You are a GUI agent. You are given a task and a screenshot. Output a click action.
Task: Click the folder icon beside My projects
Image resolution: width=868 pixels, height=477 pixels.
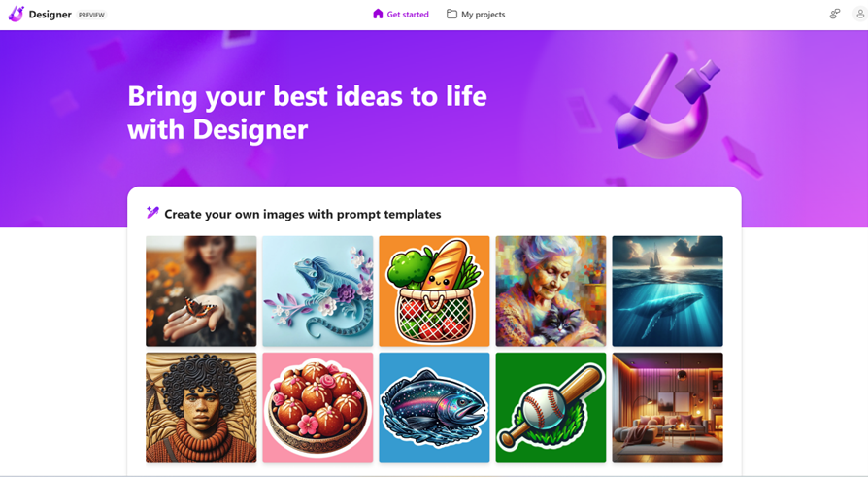tap(451, 14)
